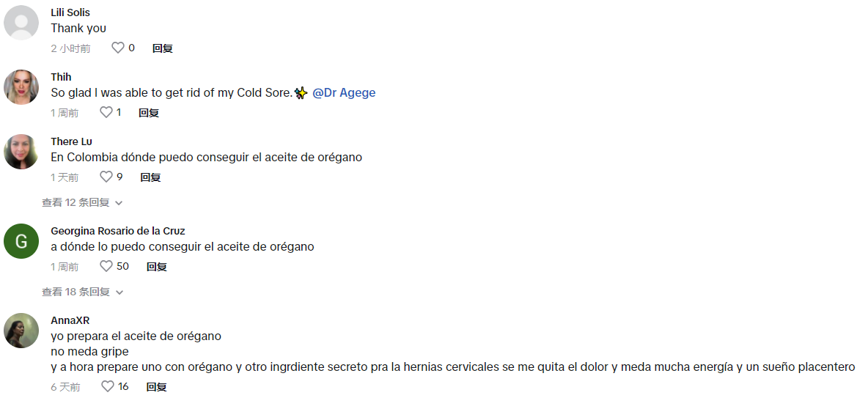Reply to Georgina Rosario de la Cruz

click(157, 267)
